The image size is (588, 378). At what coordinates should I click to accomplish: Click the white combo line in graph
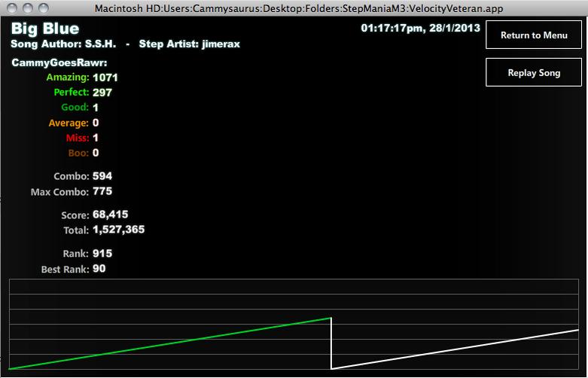tap(455, 349)
